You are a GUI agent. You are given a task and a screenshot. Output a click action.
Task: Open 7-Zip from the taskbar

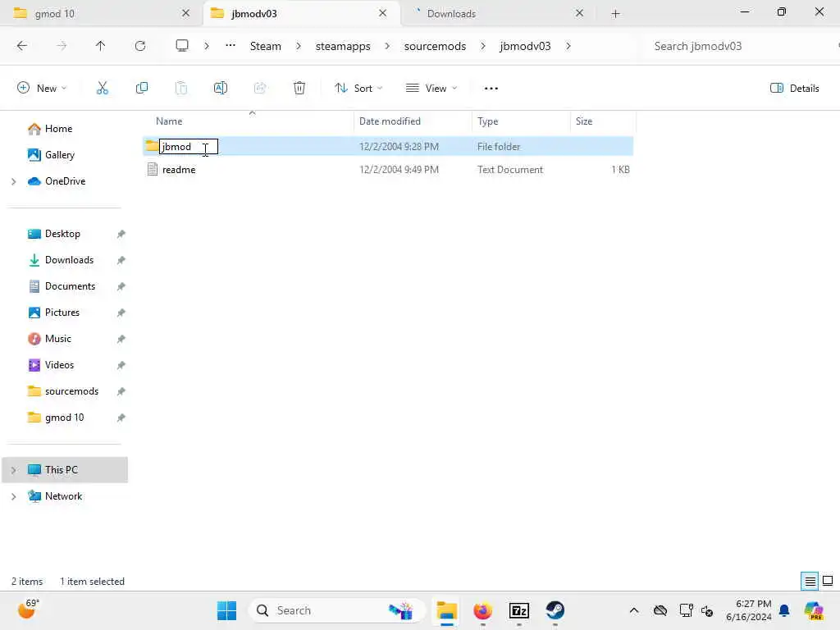(518, 610)
